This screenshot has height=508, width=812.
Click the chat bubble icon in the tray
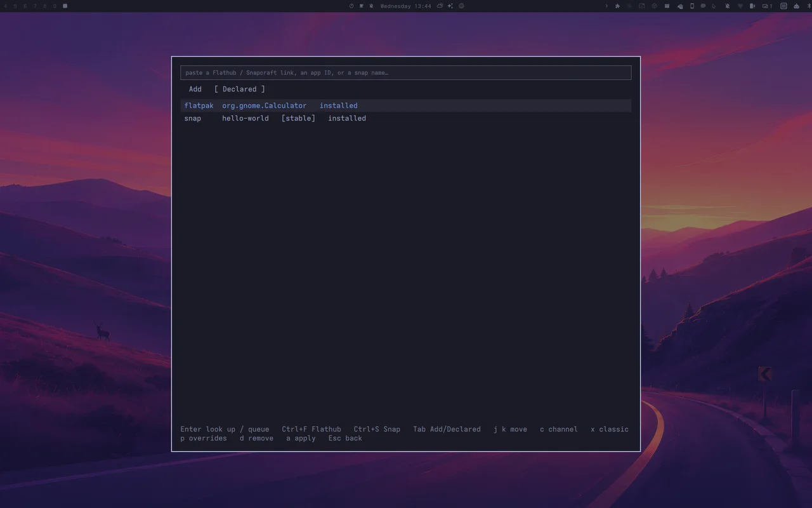(703, 6)
